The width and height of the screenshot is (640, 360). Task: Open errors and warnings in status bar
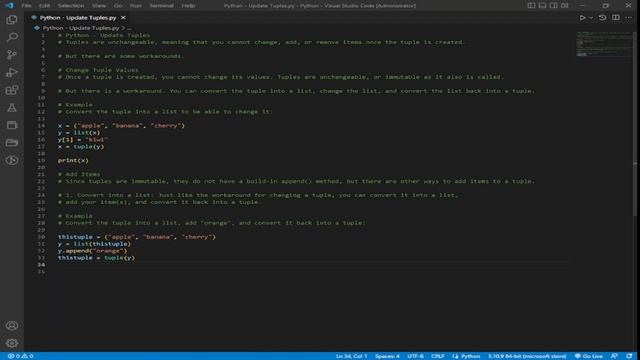pos(20,356)
